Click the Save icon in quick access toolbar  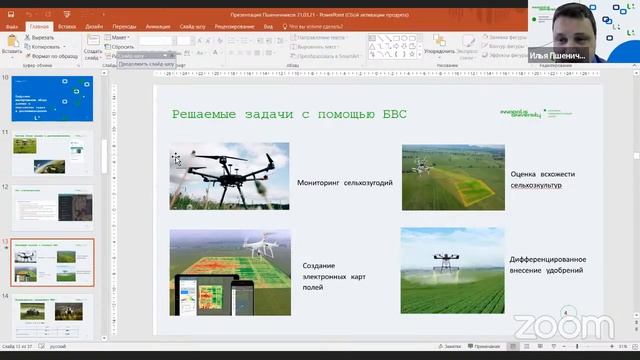click(11, 14)
